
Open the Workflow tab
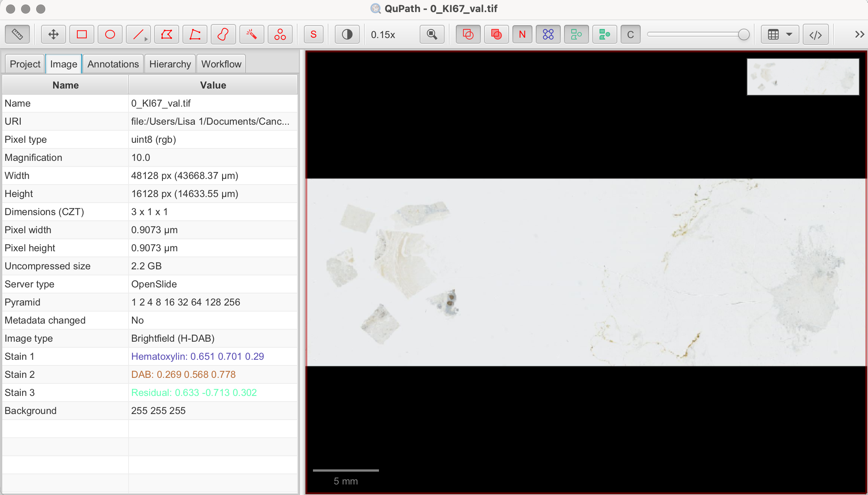point(221,64)
